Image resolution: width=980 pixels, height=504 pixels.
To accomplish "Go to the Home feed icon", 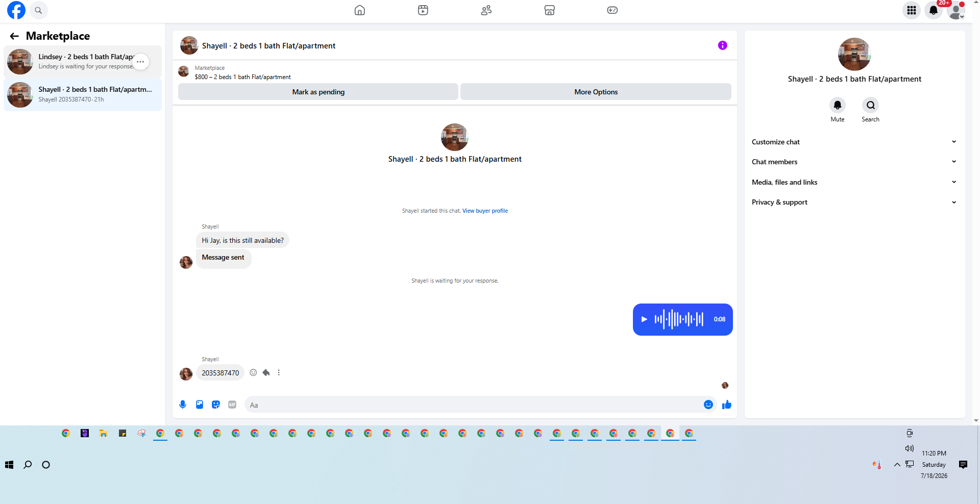I will pos(360,10).
